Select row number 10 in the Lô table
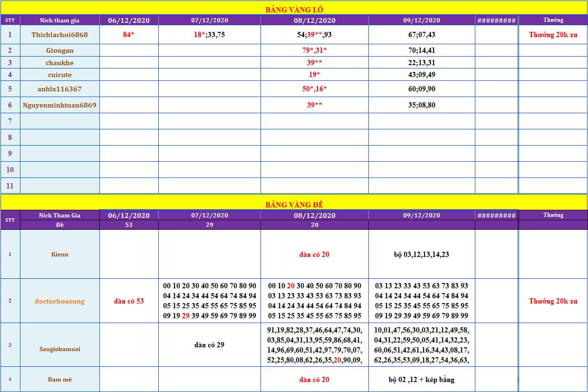Screen dimensions: 588x392 coord(10,170)
